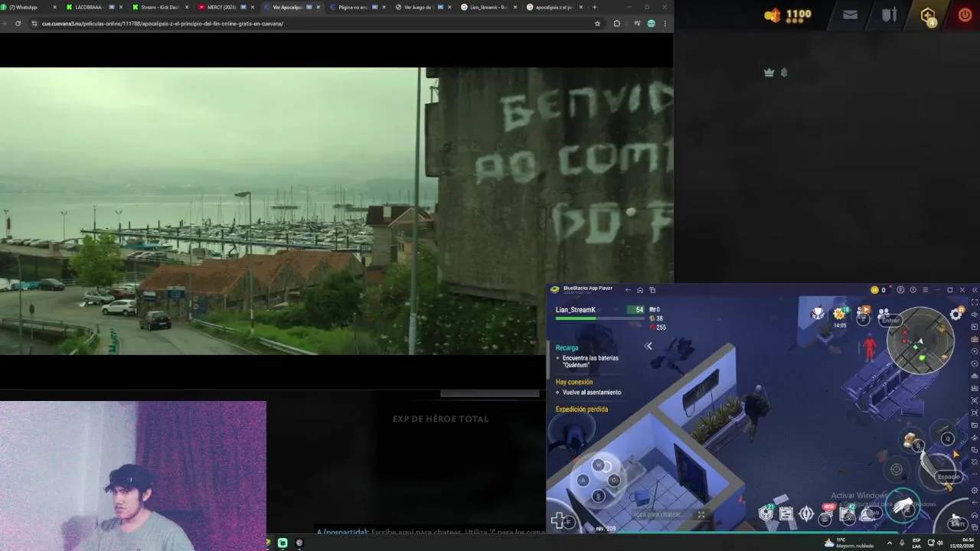
Task: Switch to the WhatsApp browser tab
Action: 28,7
